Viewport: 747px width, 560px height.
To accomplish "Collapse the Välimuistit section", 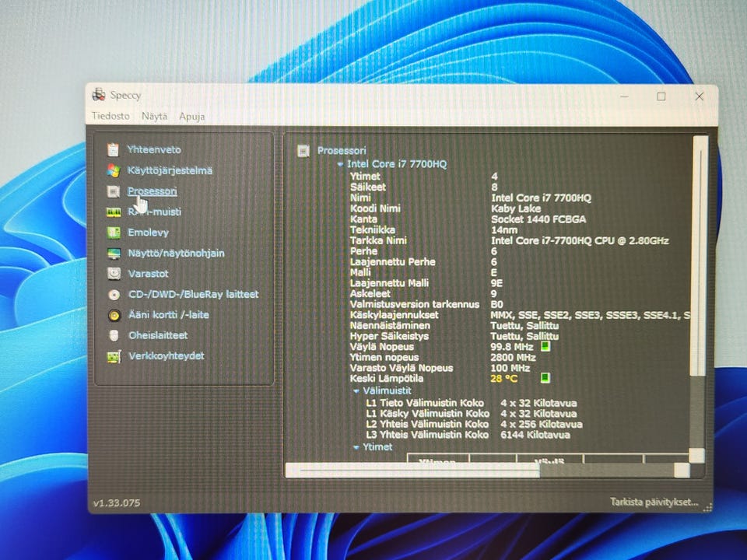I will [356, 391].
